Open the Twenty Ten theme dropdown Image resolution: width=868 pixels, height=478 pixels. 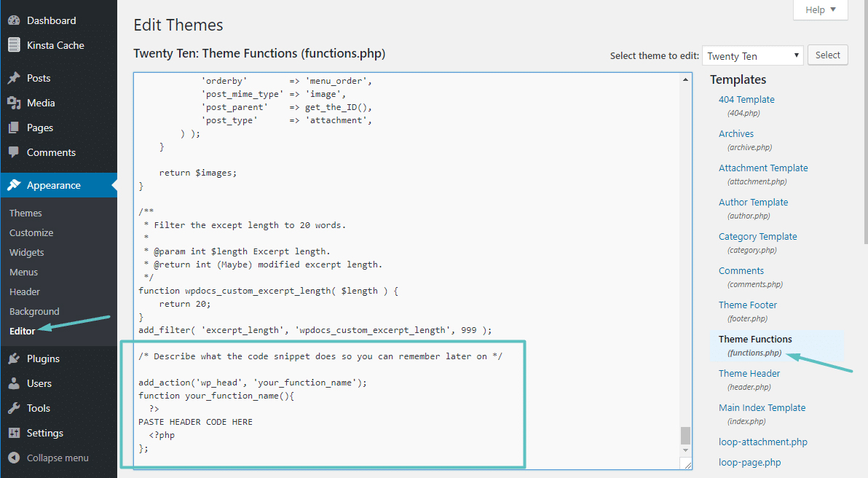[x=752, y=55]
